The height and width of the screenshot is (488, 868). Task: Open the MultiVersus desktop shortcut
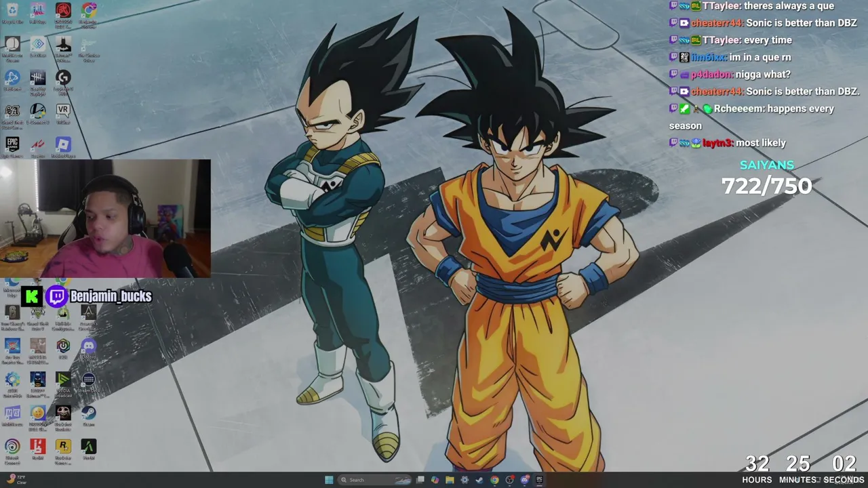click(12, 415)
